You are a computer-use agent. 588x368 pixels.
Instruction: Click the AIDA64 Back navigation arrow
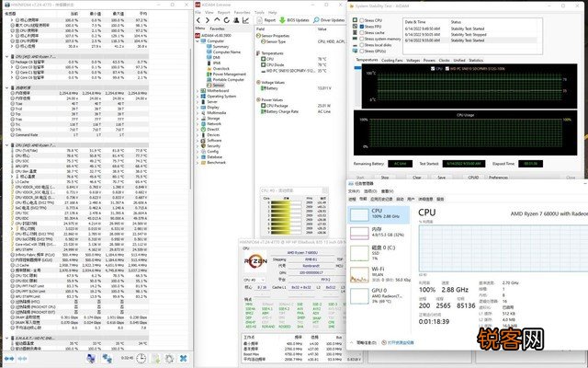[x=196, y=18]
